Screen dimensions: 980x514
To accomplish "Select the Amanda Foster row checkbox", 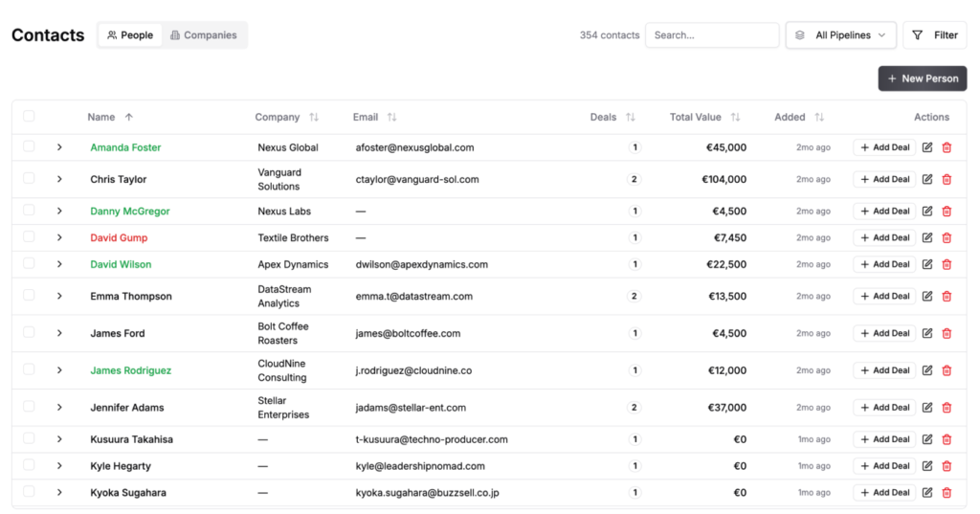I will pyautogui.click(x=29, y=146).
